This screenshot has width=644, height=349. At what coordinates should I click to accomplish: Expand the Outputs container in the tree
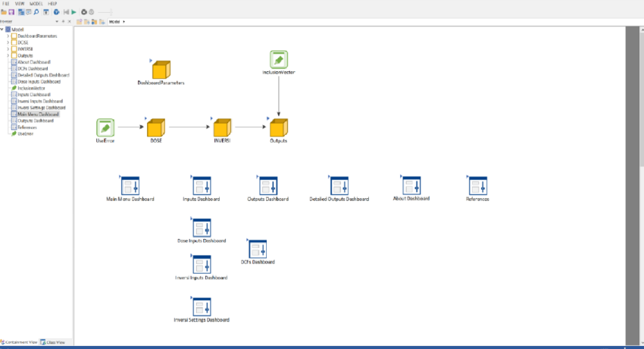click(x=8, y=55)
